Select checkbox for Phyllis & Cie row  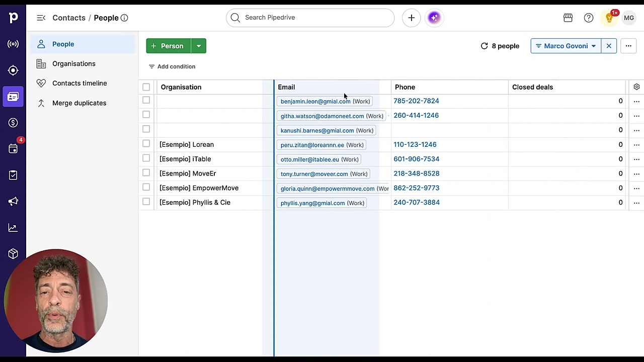tap(146, 202)
